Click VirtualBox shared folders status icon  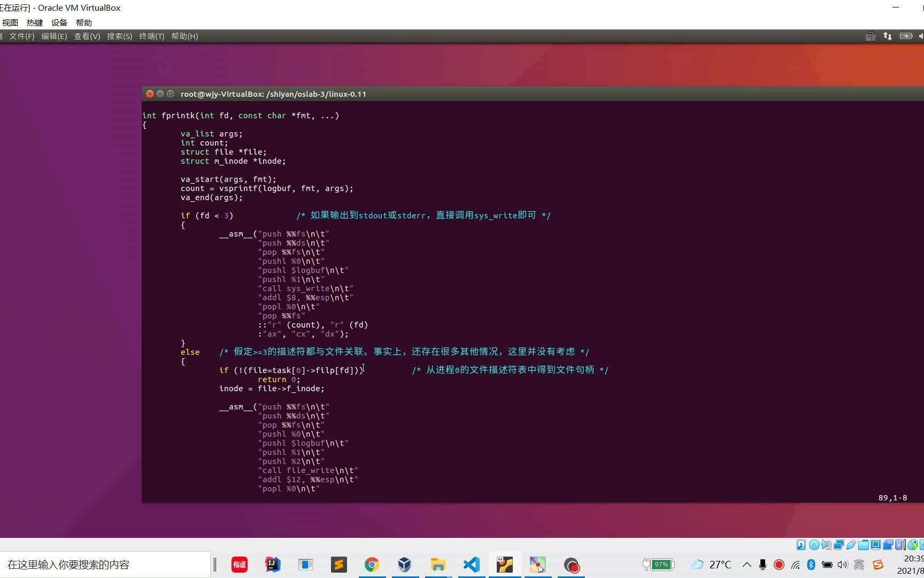pos(863,545)
